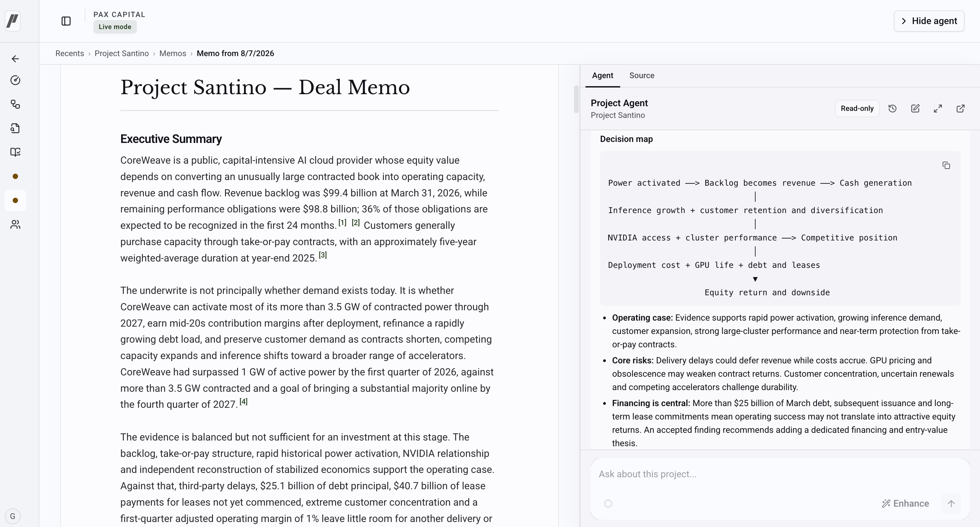Open citation [2] in Executive Summary
980x527 pixels.
(355, 223)
